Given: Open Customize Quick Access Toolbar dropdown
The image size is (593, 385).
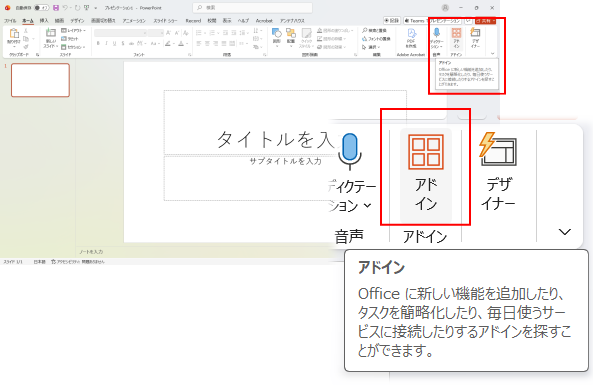Looking at the screenshot, I should click(x=96, y=8).
